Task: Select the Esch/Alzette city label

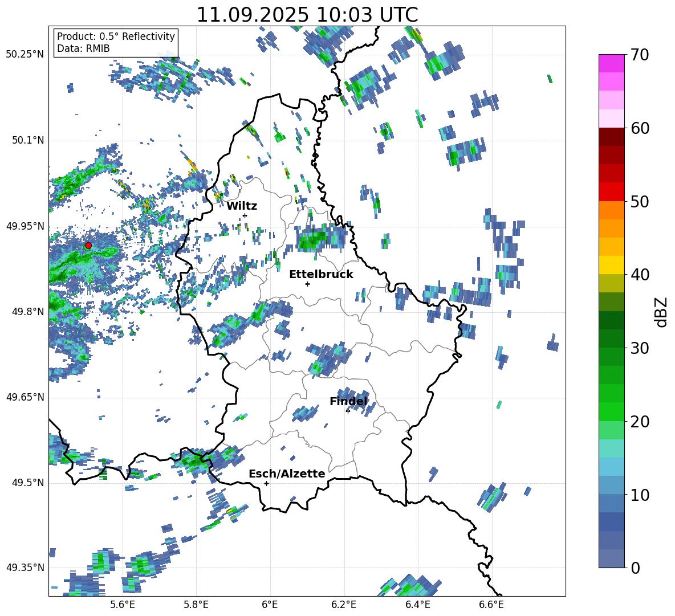Action: pos(287,474)
